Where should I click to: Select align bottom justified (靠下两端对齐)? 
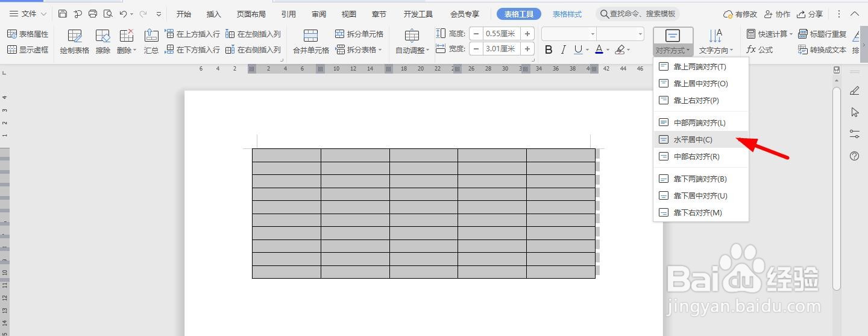coord(701,179)
